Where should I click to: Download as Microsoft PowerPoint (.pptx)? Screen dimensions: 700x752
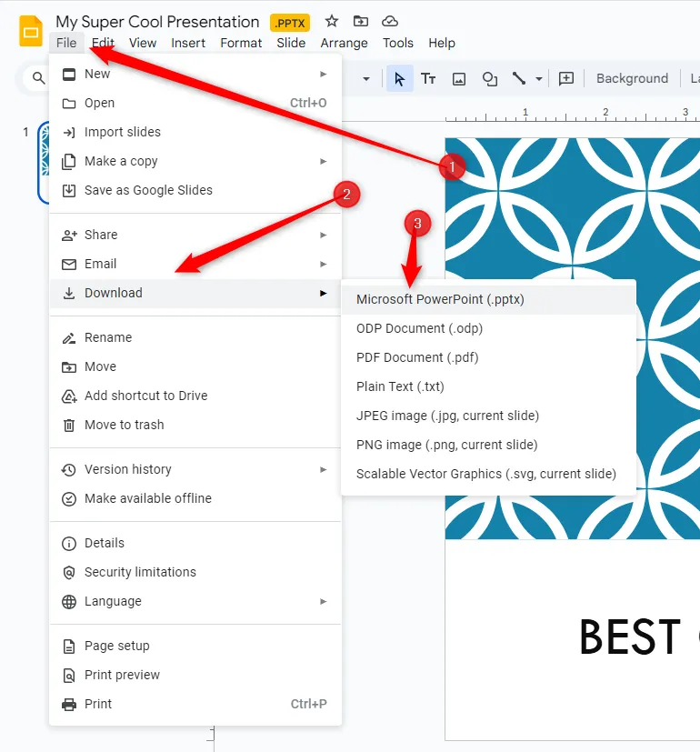tap(488, 299)
